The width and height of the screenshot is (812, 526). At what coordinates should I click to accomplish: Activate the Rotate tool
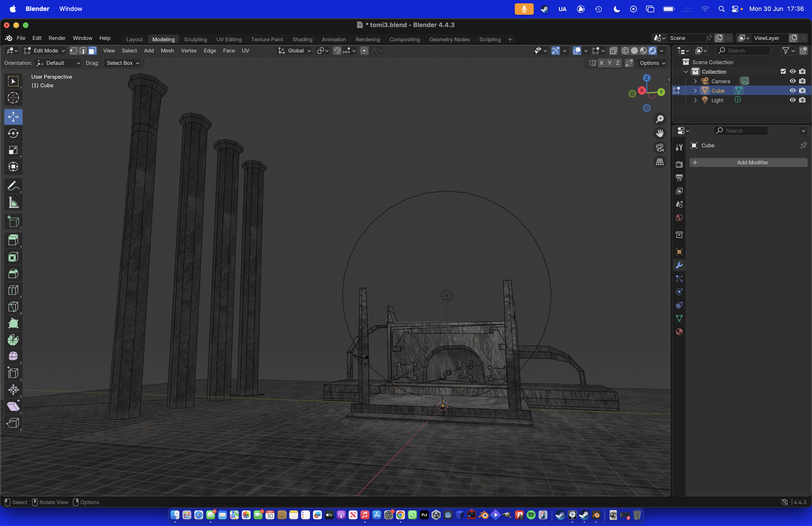(13, 134)
